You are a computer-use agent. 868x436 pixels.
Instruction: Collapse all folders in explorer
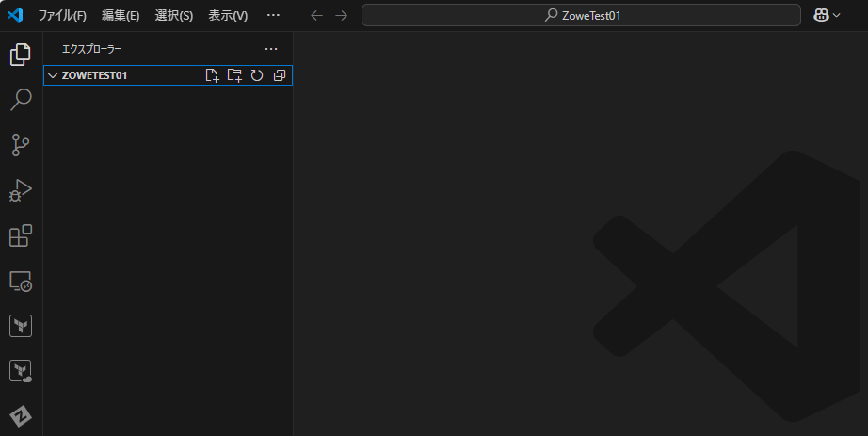click(x=280, y=75)
